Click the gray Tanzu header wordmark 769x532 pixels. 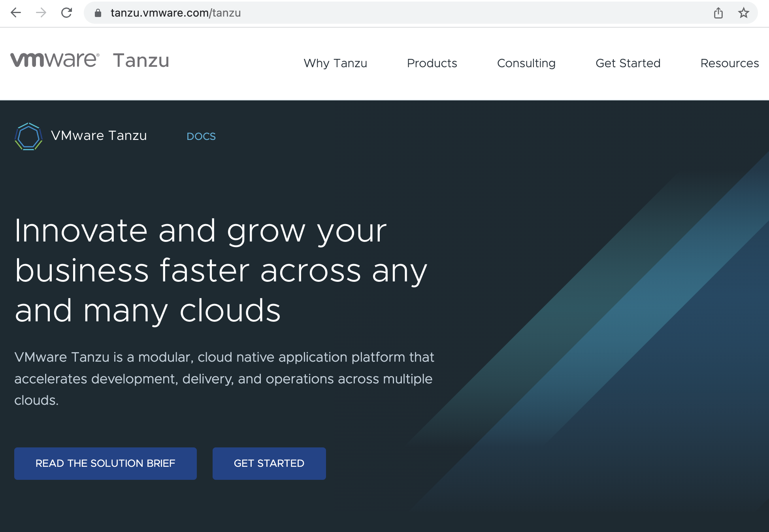(141, 60)
